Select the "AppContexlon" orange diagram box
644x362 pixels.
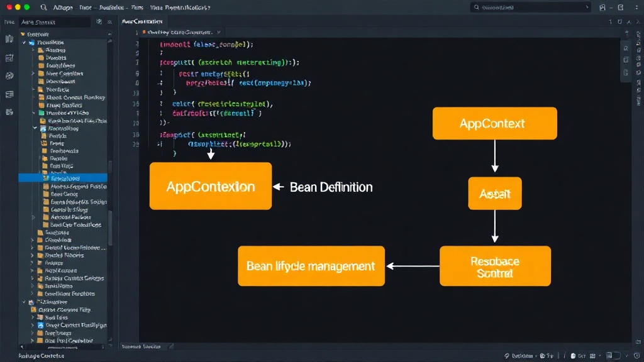coord(210,186)
